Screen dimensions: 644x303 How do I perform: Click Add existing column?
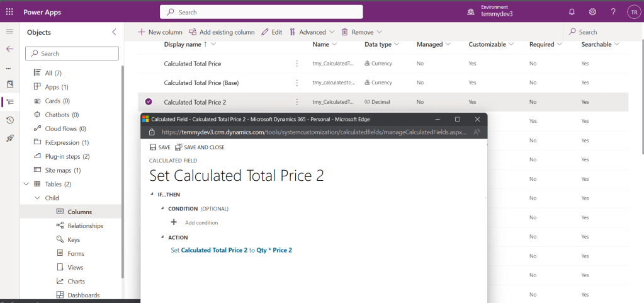pyautogui.click(x=222, y=32)
